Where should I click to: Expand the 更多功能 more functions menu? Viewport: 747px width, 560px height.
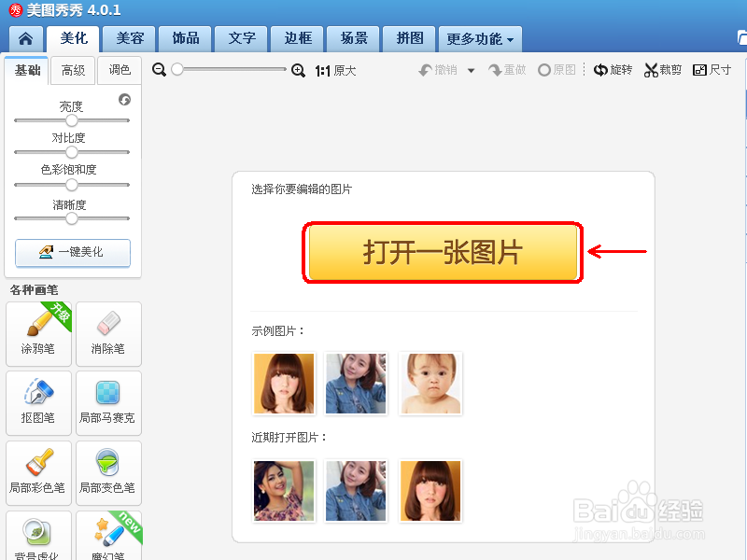coord(480,39)
